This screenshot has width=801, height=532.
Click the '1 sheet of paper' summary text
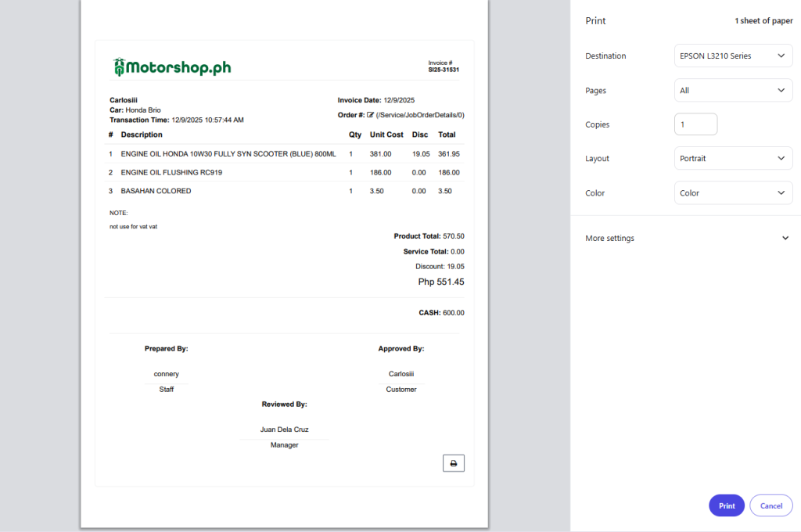click(763, 21)
